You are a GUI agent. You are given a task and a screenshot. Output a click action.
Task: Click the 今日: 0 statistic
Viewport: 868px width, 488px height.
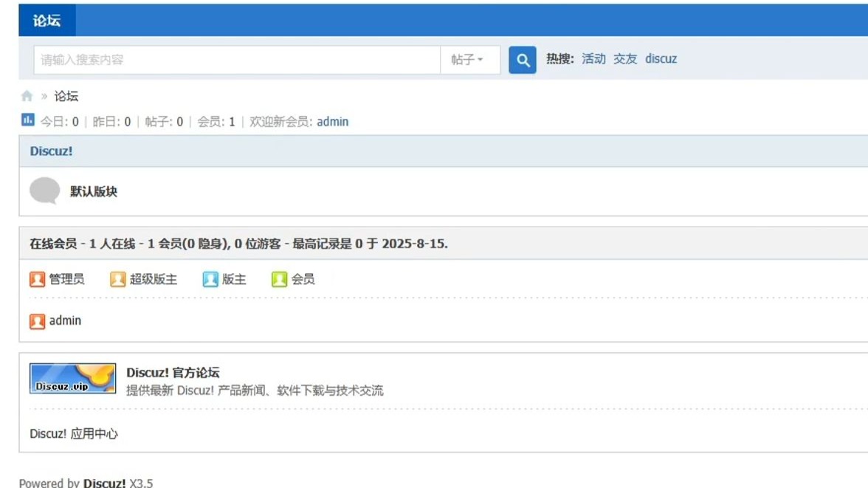tap(60, 122)
